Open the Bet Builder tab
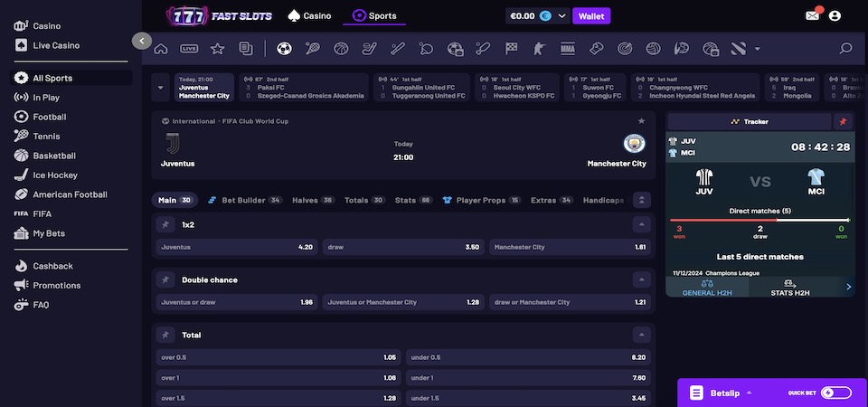The height and width of the screenshot is (407, 868). [x=245, y=201]
